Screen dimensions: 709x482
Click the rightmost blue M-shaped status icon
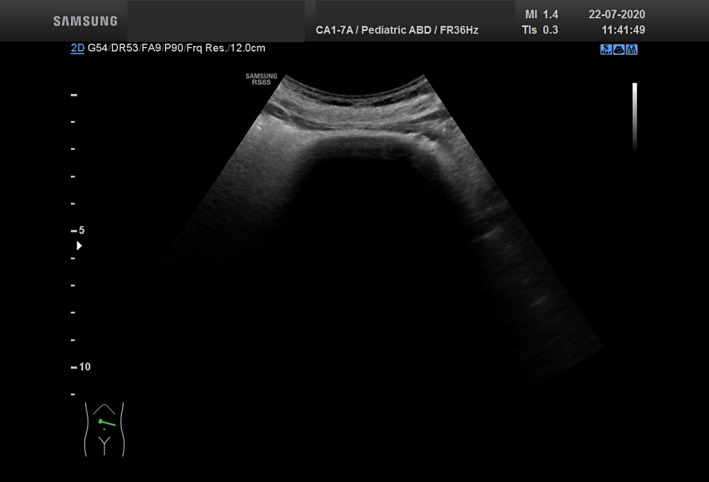pyautogui.click(x=632, y=50)
